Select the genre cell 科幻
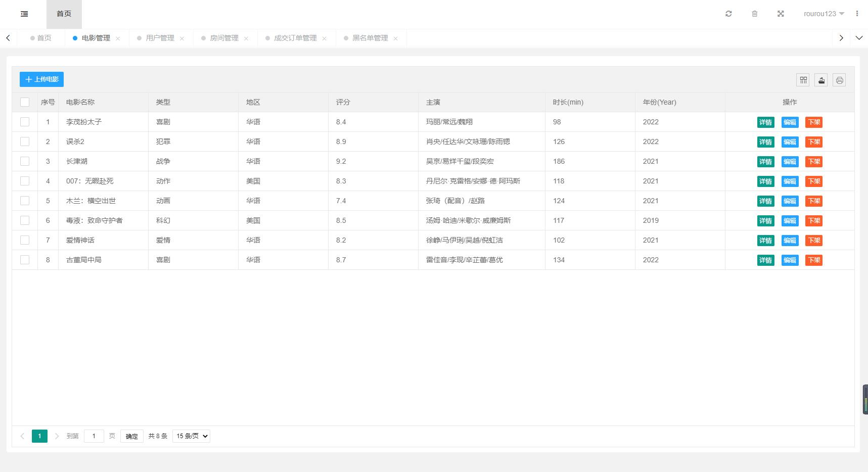The height and width of the screenshot is (472, 868). (x=193, y=220)
